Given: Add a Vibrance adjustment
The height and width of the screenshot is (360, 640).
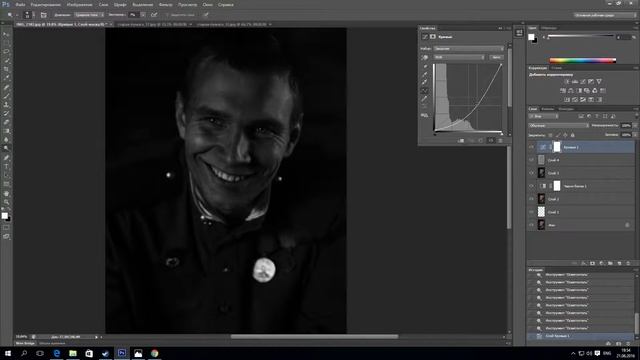Looking at the screenshot, I should point(599,82).
